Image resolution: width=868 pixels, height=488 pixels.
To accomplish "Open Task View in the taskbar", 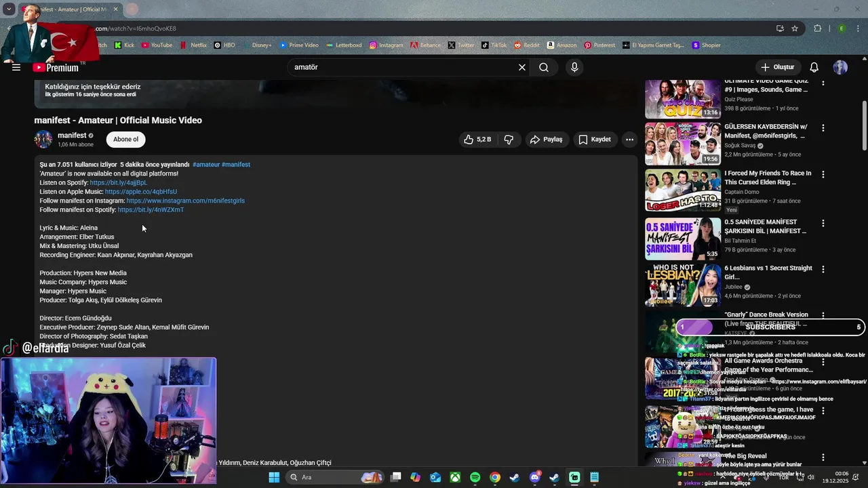I will (395, 477).
